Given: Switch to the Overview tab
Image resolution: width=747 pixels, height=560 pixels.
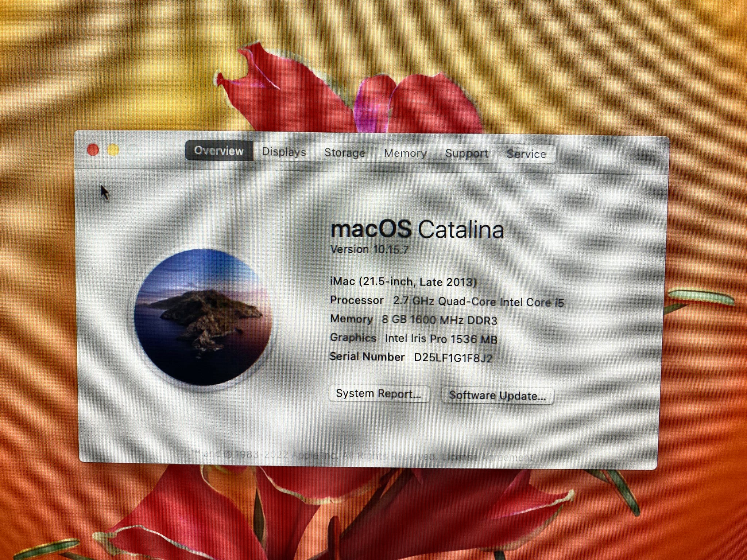Looking at the screenshot, I should coord(219,151).
